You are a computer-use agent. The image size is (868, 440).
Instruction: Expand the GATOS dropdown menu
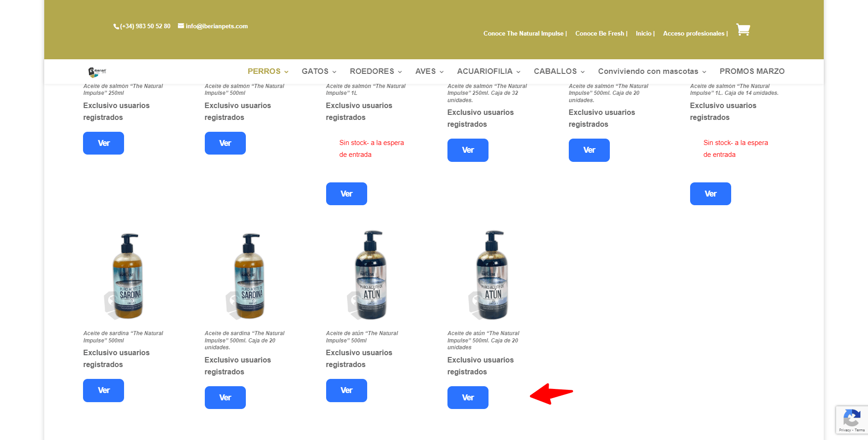tap(319, 71)
